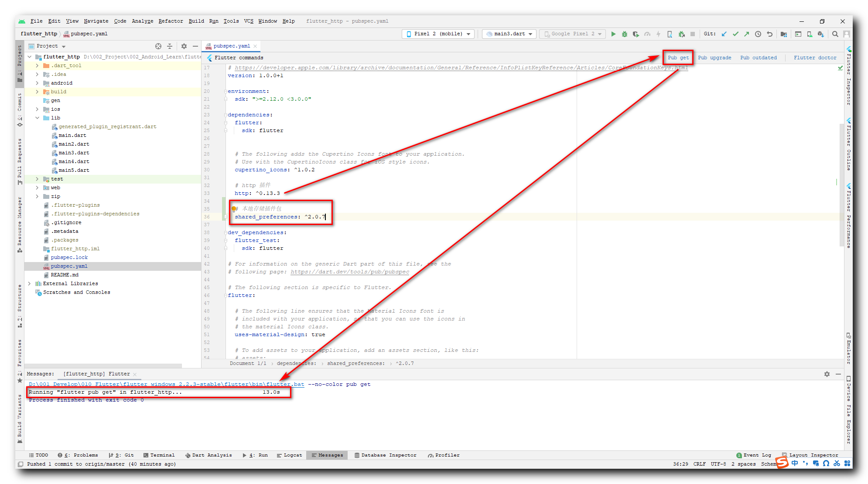Click intention lightbulb on line 35
Viewport: 868px width, 484px height.
pyautogui.click(x=234, y=209)
